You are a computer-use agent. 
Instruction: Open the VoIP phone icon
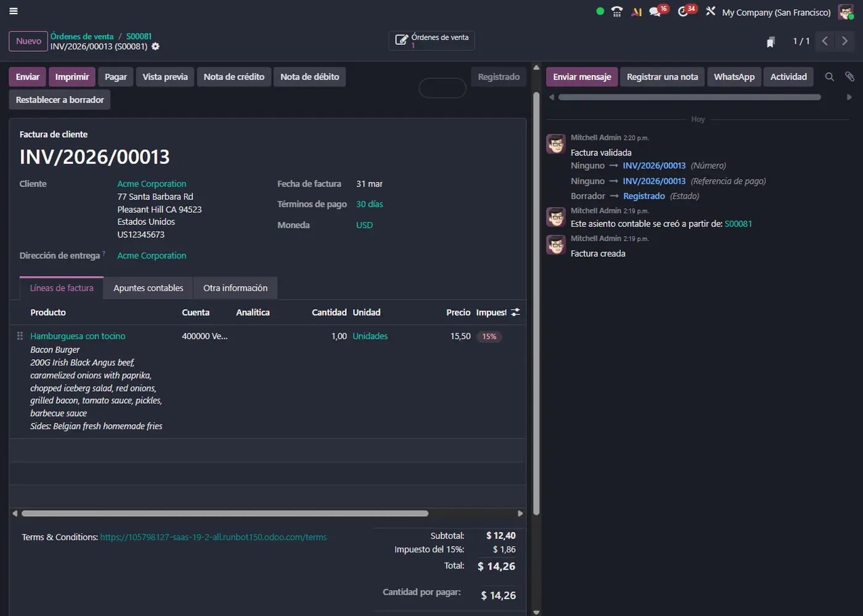click(x=616, y=12)
